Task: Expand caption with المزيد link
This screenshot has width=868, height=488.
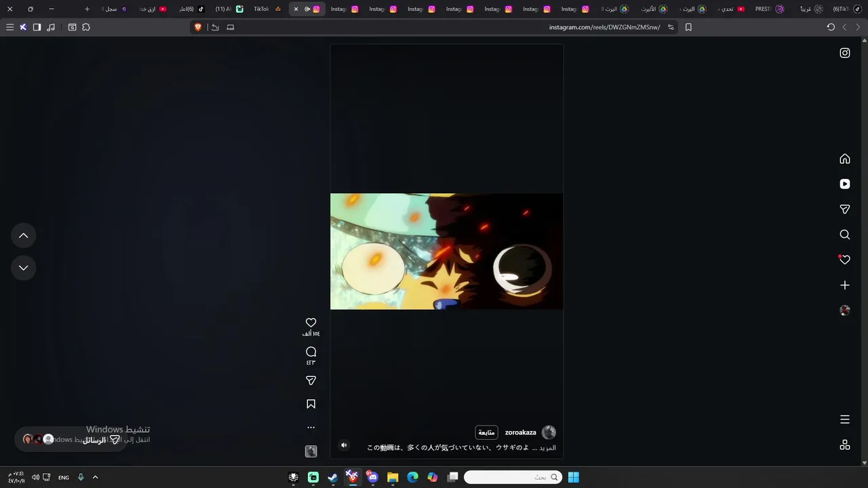Action: [548, 448]
